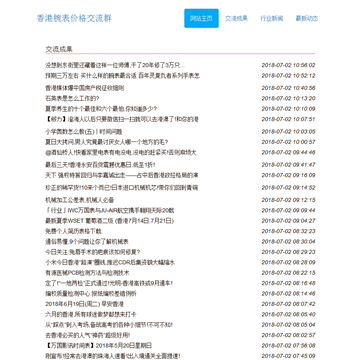Open the article 石英表是怎么工作的?
Viewport: 360px width, 360px height.
click(x=72, y=98)
